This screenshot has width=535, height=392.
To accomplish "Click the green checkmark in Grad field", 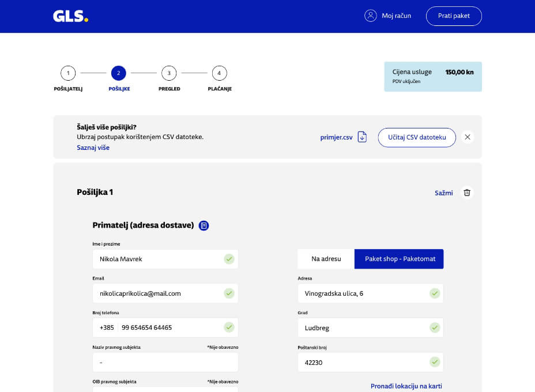I will 435,327.
